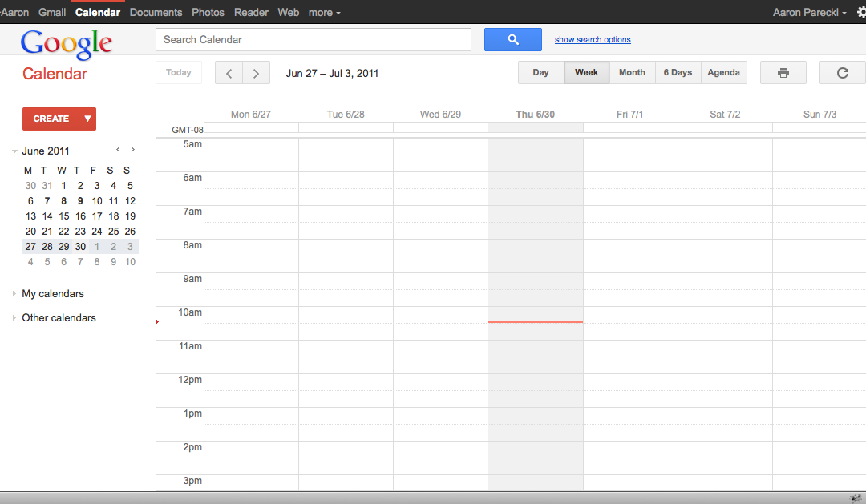This screenshot has height=504, width=866.
Task: Click Sat 7/2 column header
Action: [x=725, y=115]
